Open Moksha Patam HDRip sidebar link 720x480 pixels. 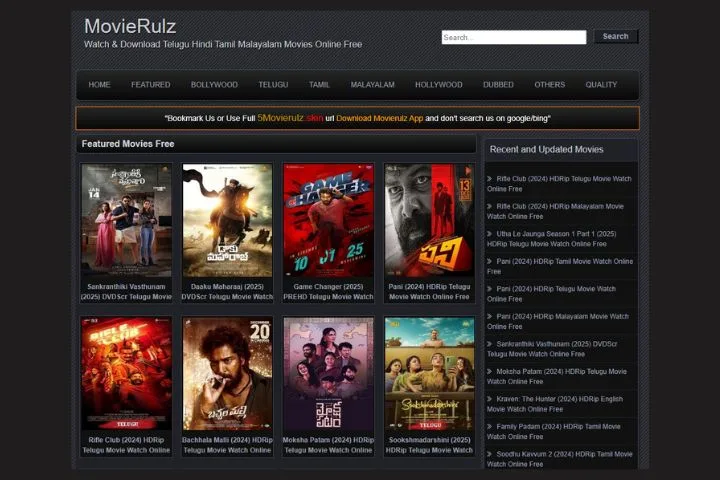point(557,377)
